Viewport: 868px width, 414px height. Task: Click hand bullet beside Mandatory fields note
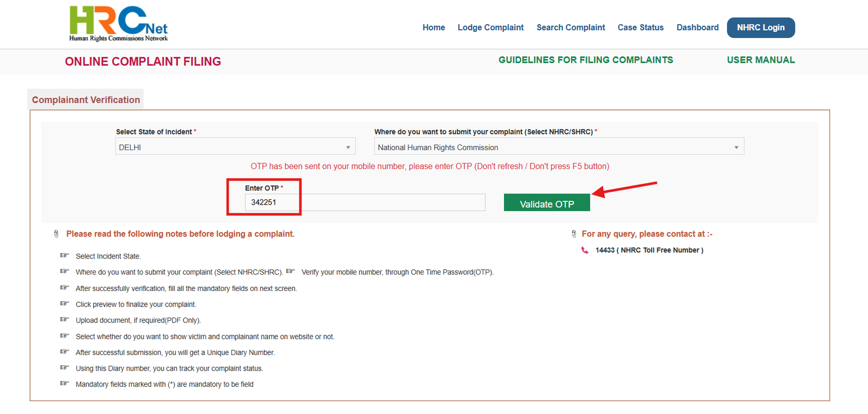pyautogui.click(x=65, y=384)
